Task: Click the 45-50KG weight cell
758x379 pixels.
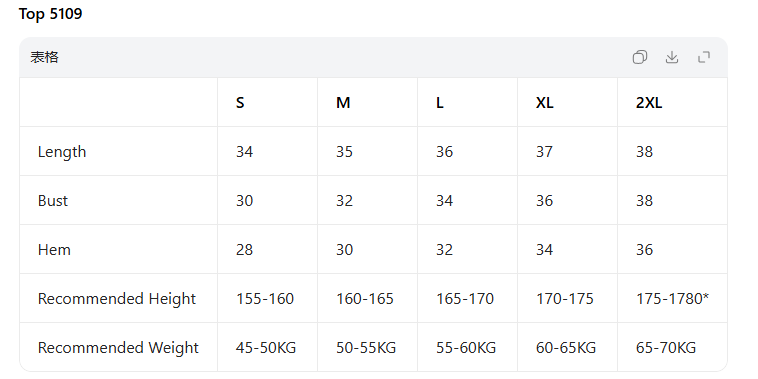Action: point(266,348)
